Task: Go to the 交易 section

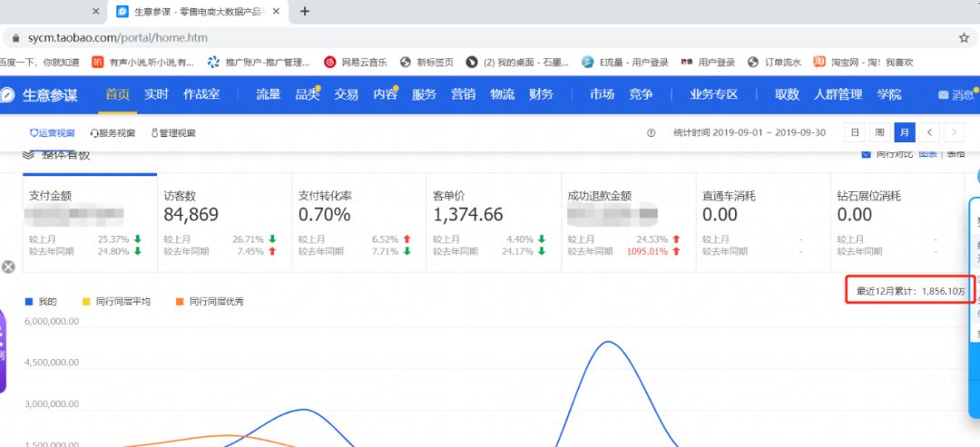Action: [346, 95]
